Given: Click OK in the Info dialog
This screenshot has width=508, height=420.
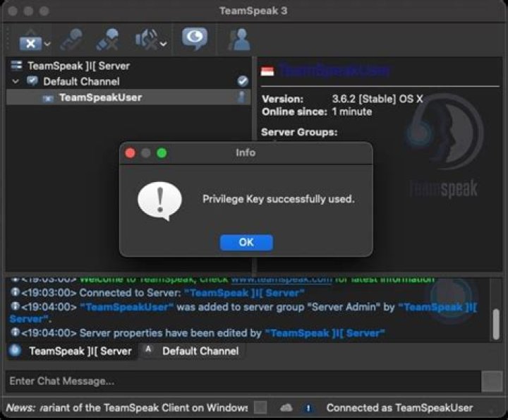Looking at the screenshot, I should (x=246, y=242).
